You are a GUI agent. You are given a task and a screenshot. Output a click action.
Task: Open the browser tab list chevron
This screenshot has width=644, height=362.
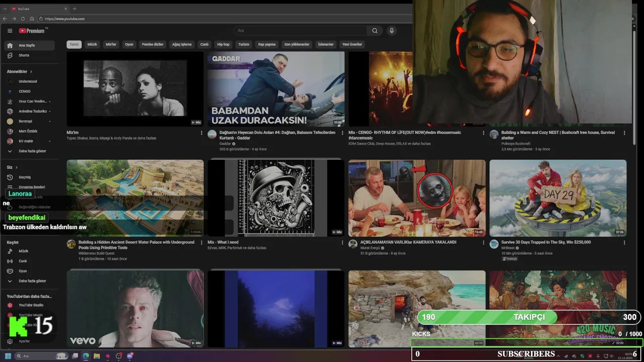[5, 9]
